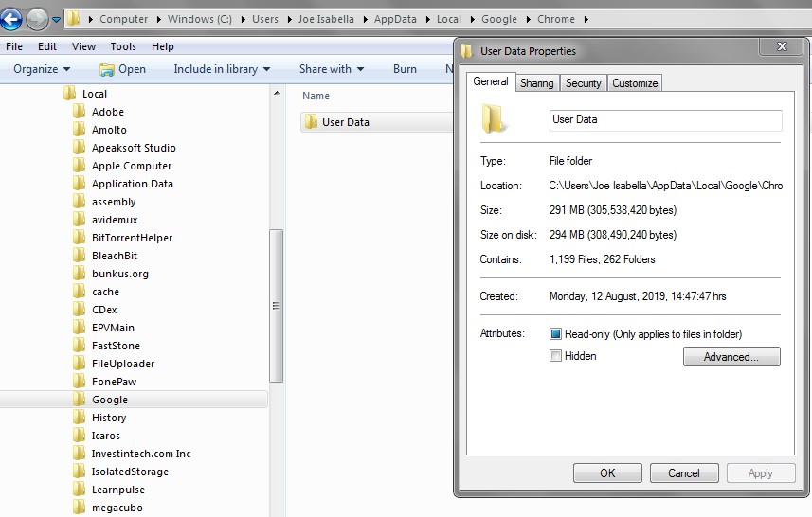The height and width of the screenshot is (517, 812).
Task: Click the Apeaksoft Studio folder icon
Action: (79, 148)
